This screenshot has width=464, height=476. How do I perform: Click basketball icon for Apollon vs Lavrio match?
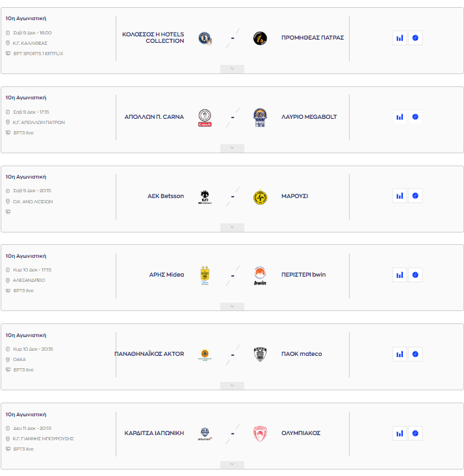click(x=416, y=117)
